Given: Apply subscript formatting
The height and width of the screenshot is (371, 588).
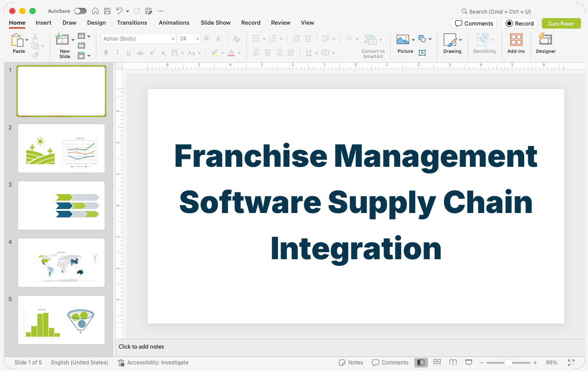Looking at the screenshot, I should (x=164, y=53).
